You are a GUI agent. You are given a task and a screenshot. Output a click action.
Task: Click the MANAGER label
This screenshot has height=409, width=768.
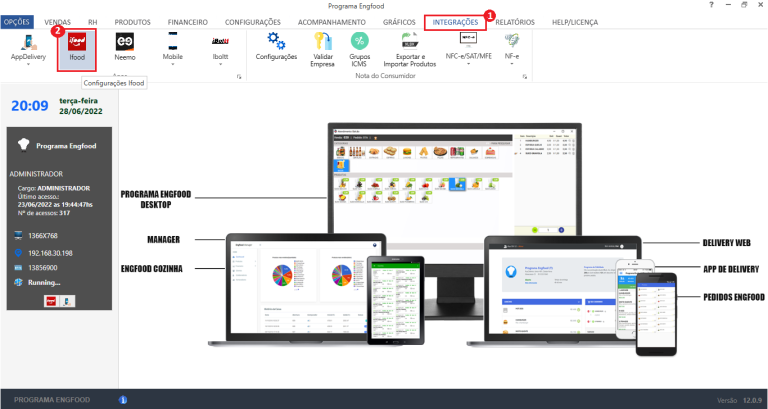click(164, 240)
